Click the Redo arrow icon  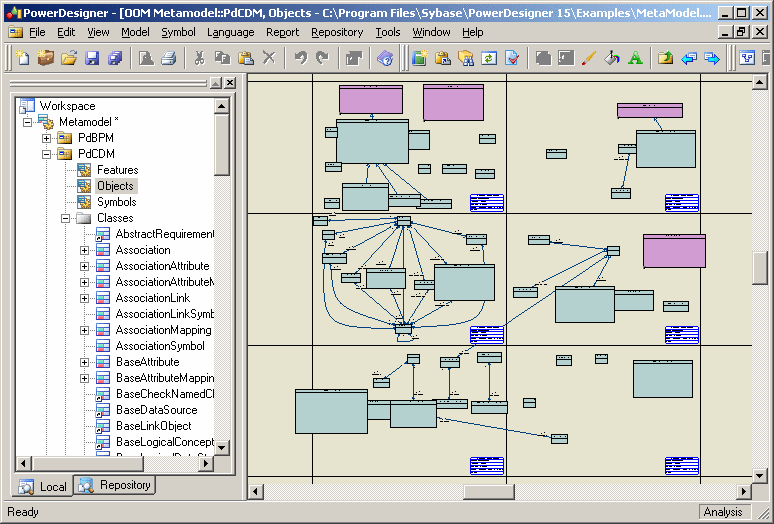(x=323, y=58)
